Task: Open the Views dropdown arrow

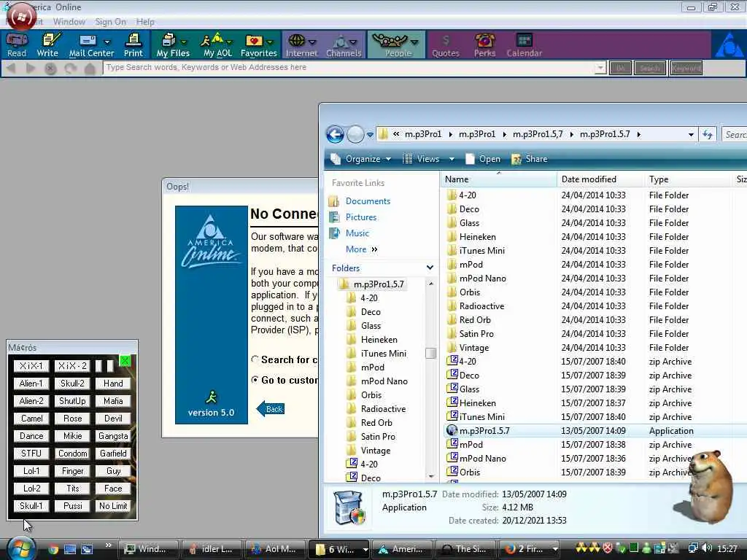Action: pos(452,159)
